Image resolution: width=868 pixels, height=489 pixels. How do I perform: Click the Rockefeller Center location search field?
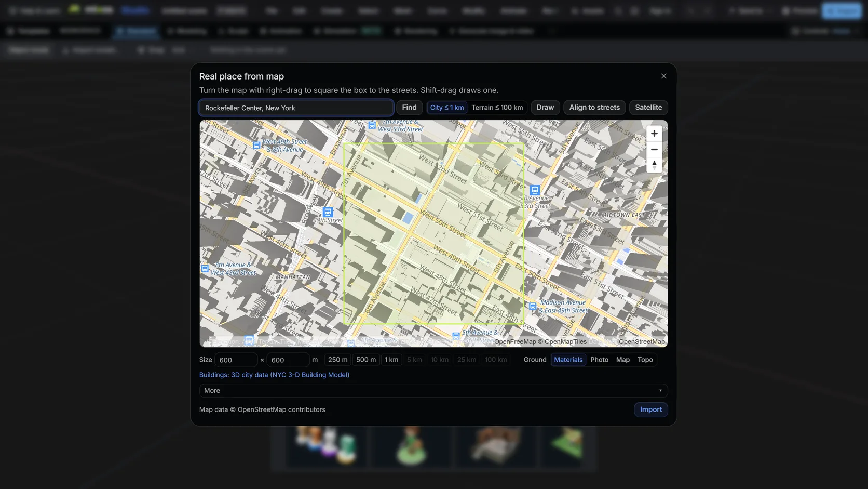point(296,108)
